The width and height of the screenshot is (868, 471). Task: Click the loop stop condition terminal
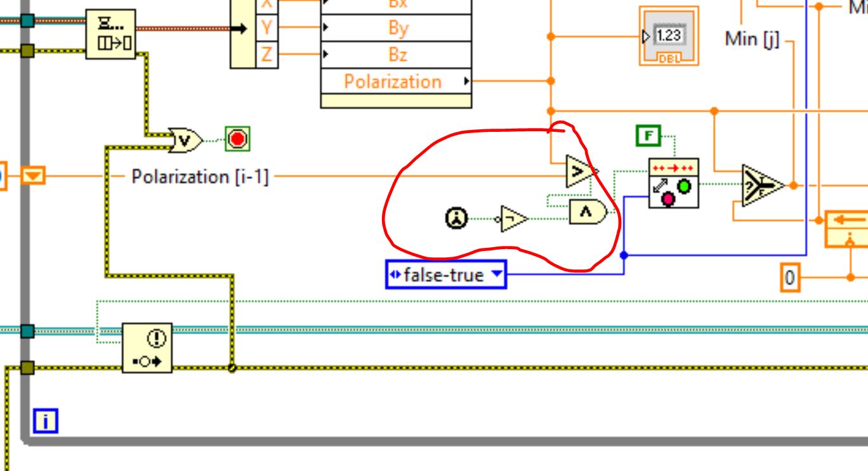237,138
